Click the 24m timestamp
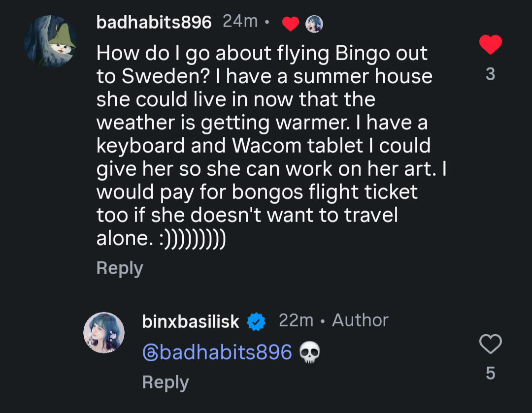Screen dimensions: 532x413 pos(240,22)
